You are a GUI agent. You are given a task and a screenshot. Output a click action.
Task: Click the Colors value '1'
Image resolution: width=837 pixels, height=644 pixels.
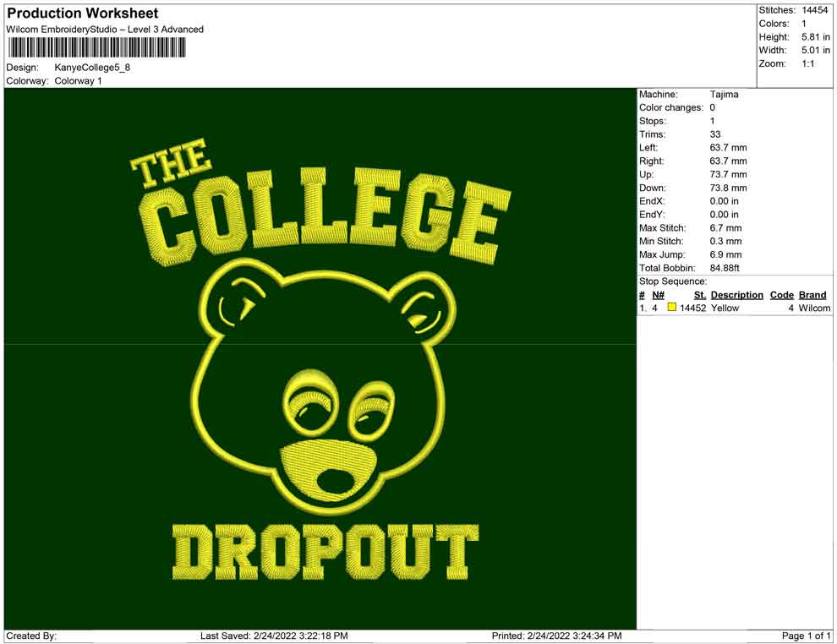coord(804,24)
